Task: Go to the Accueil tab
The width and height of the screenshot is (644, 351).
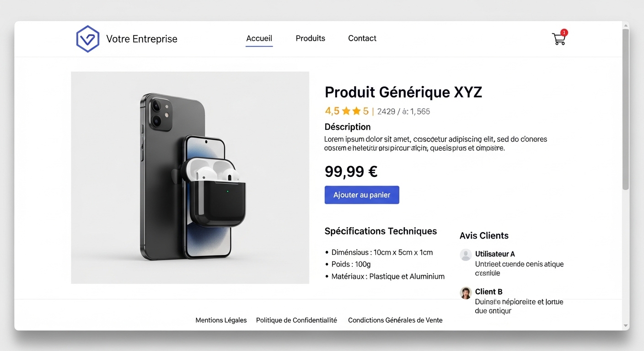Action: click(x=259, y=38)
